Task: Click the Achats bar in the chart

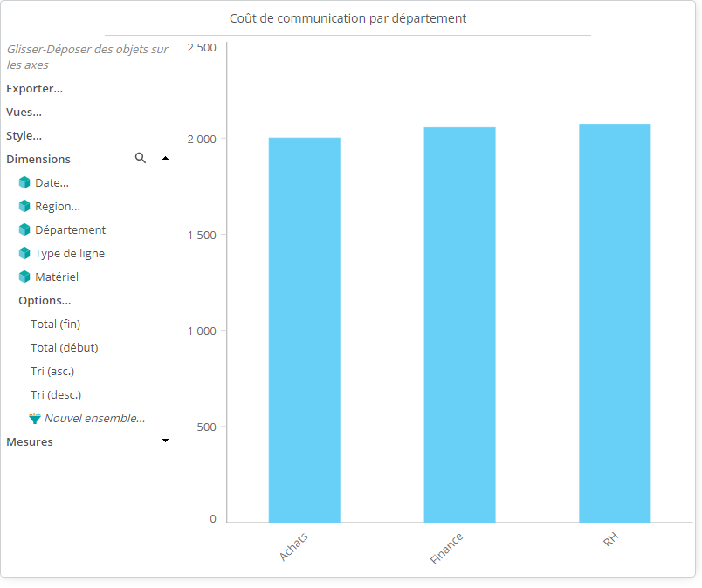Action: coord(304,330)
